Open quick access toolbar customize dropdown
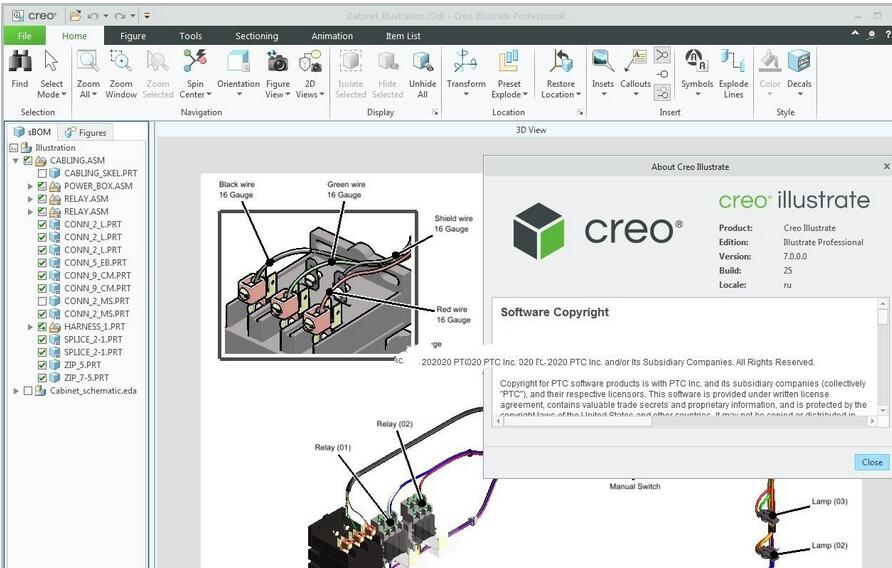Screen dimensions: 892x568 (x=147, y=16)
